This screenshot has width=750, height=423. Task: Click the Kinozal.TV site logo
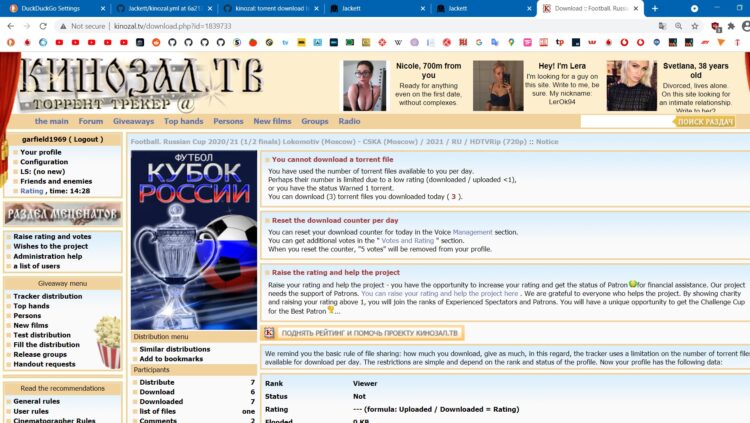[x=141, y=84]
